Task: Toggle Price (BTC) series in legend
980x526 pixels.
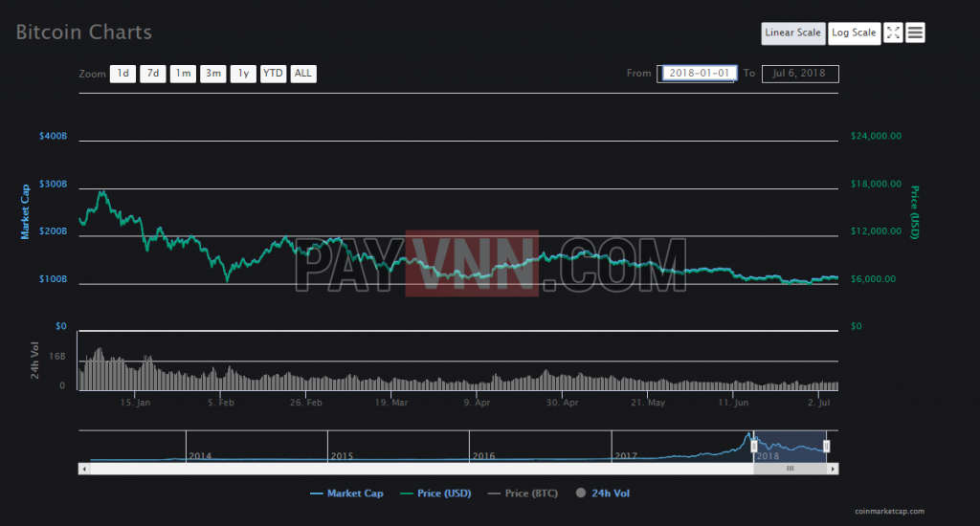Action: (x=523, y=493)
